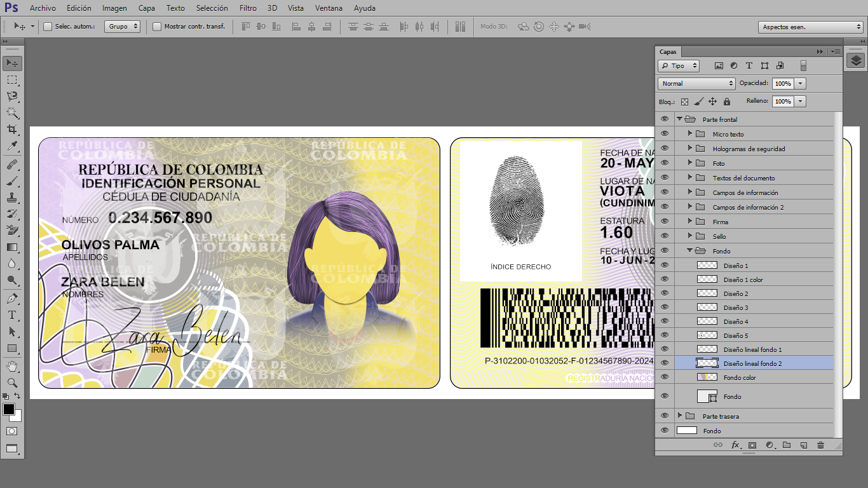
Task: Select the Crop tool
Action: click(x=12, y=130)
